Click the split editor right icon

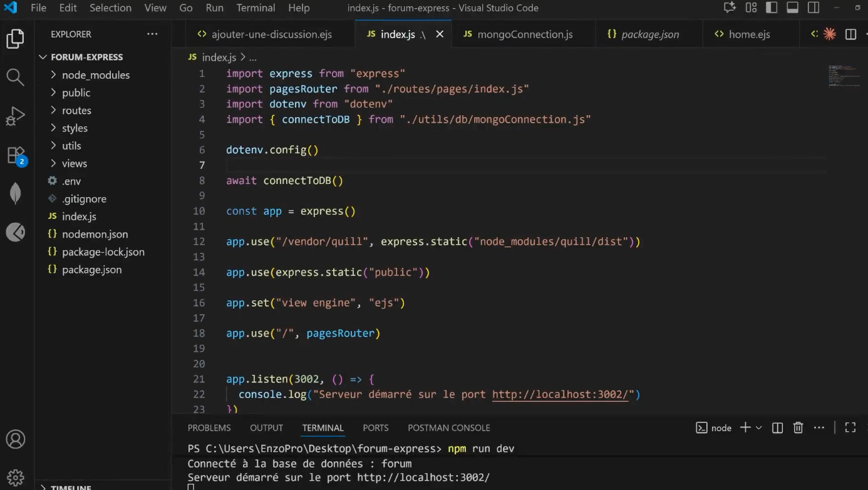(850, 34)
